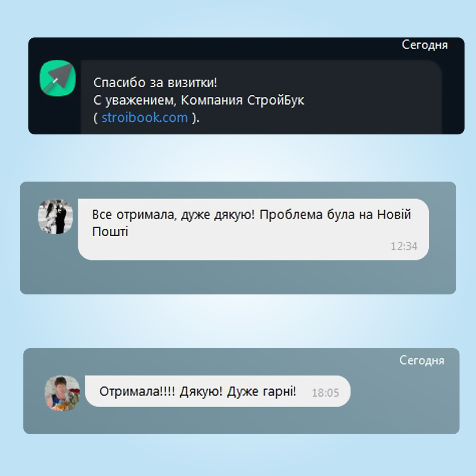
Task: Select the "Спасибо за визитки!" message text
Action: tap(155, 82)
